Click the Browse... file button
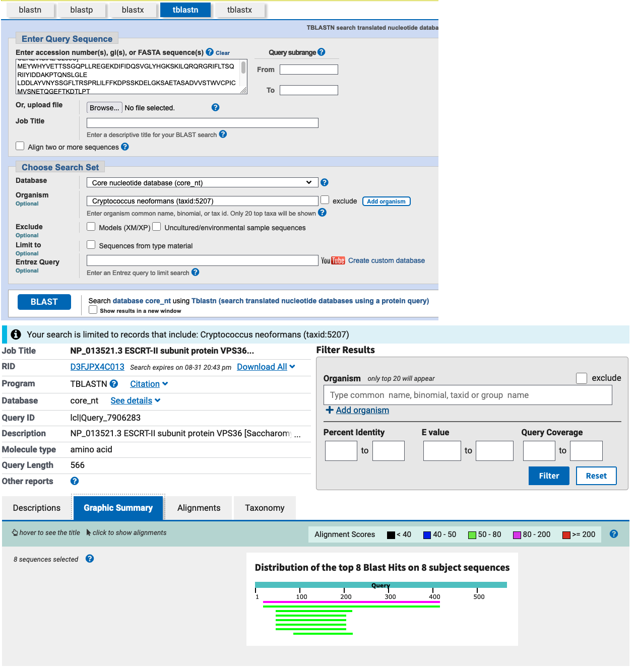Viewport: 636px width, 672px height. [x=104, y=108]
